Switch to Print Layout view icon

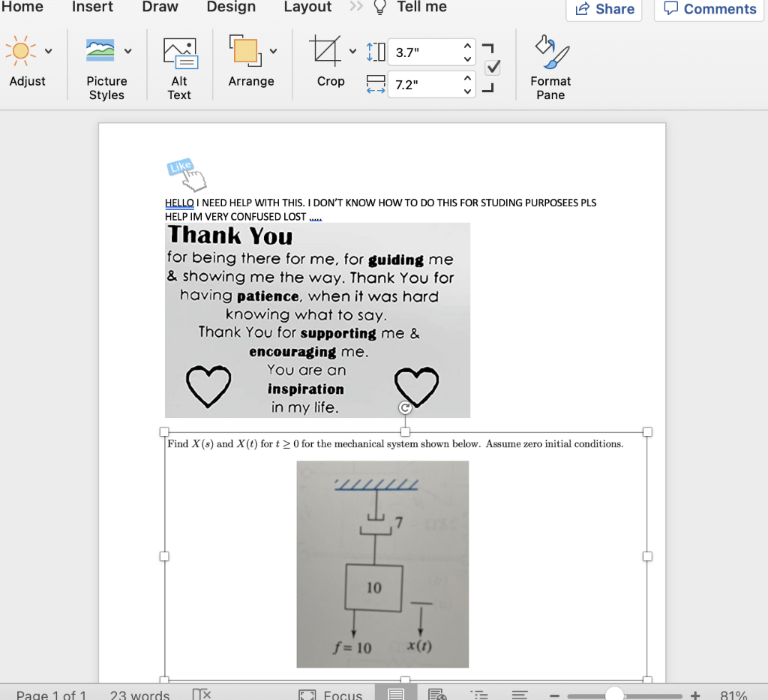(x=395, y=692)
